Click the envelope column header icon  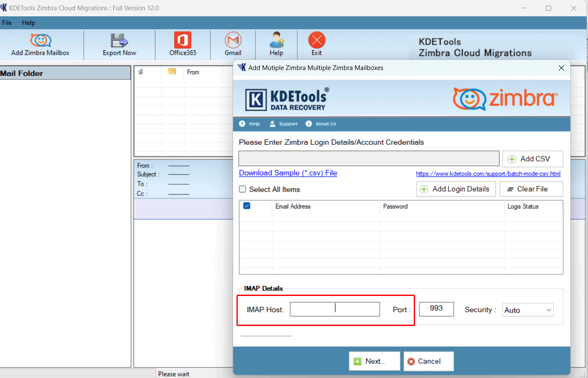click(172, 72)
